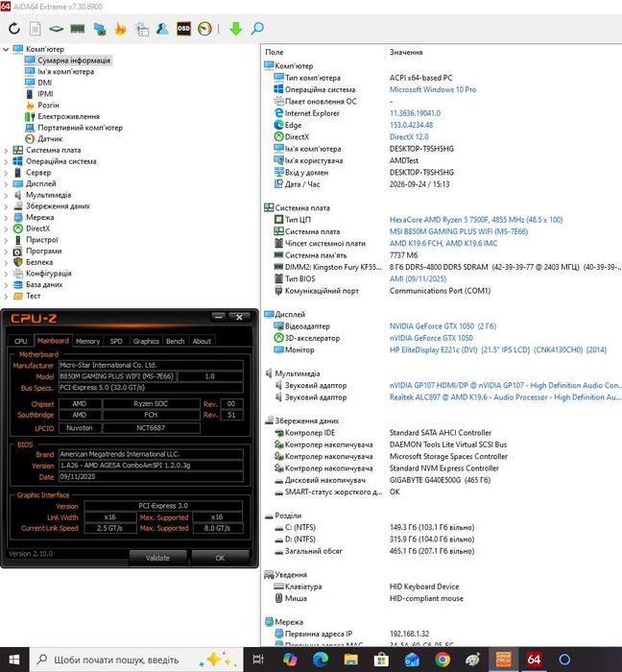Launch the flame stability test icon
Viewport: 622px width, 672px height.
point(120,29)
